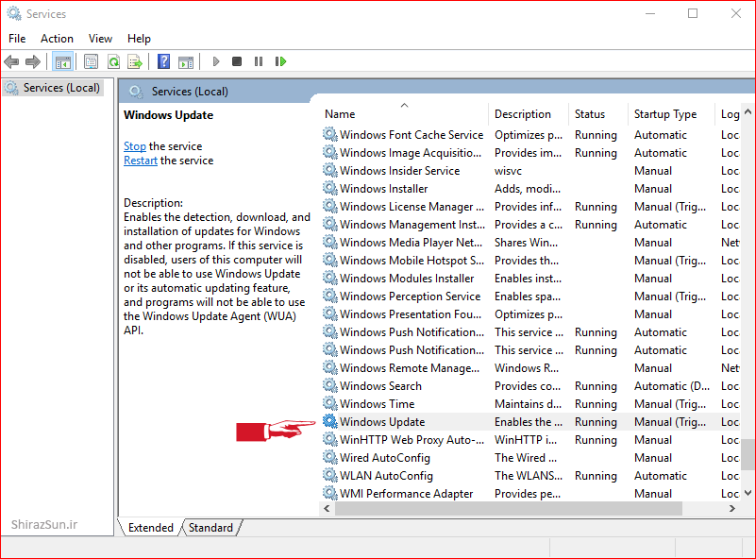756x559 pixels.
Task: Open the View menu
Action: (x=100, y=39)
